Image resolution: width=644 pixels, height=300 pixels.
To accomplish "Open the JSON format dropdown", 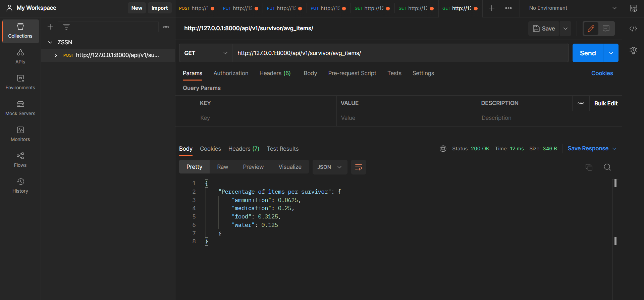I will coord(330,167).
